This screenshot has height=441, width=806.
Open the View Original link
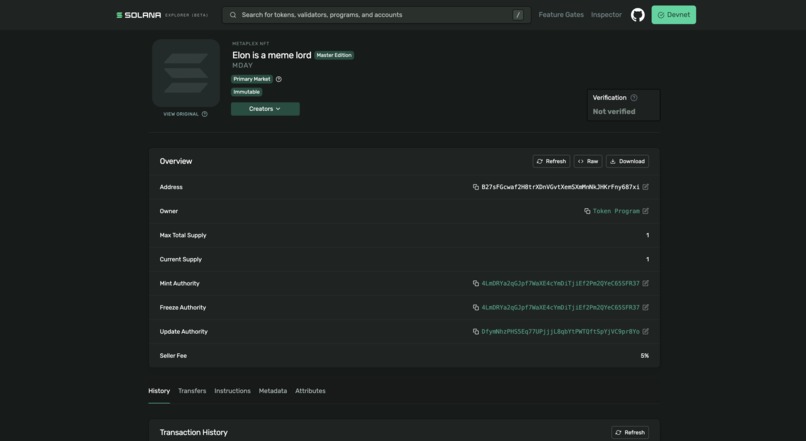(180, 114)
